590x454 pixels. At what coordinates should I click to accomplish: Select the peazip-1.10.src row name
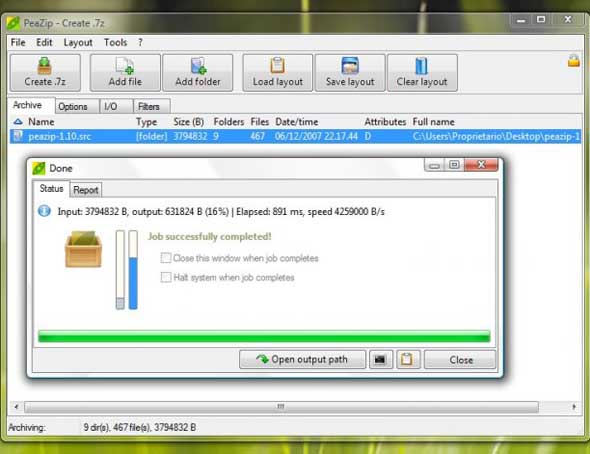pyautogui.click(x=60, y=136)
